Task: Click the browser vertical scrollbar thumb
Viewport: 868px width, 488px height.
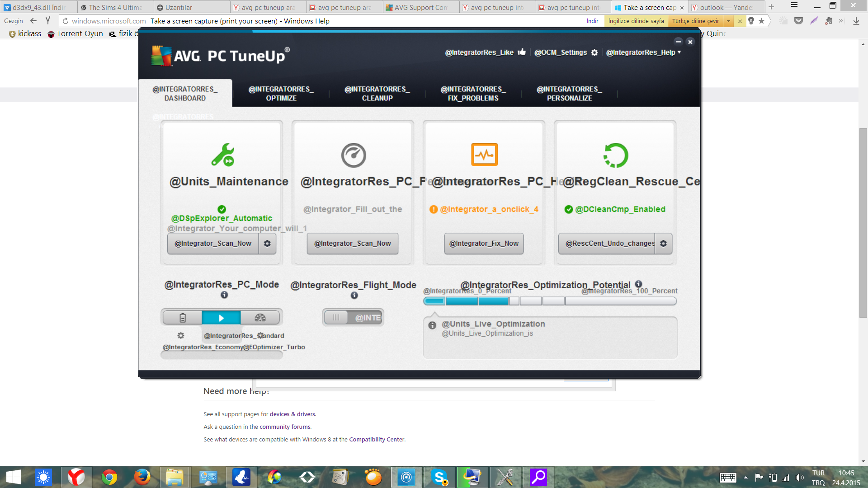Action: tap(863, 223)
